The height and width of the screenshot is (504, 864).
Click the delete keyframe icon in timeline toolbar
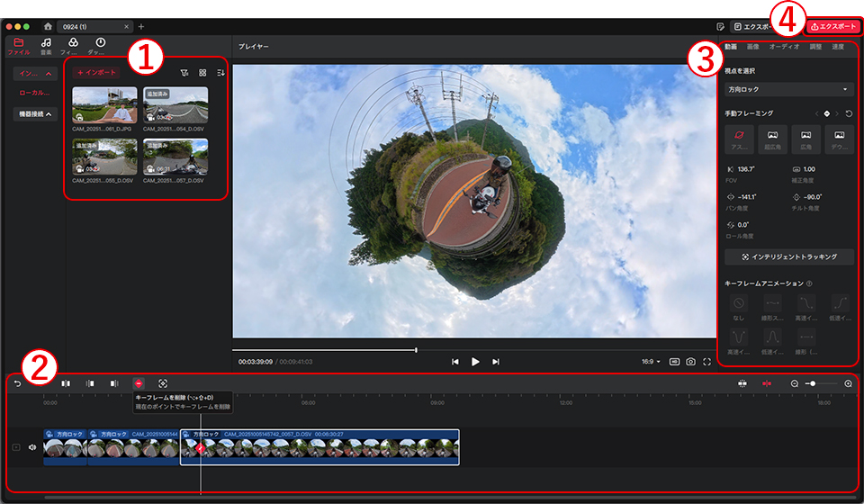(x=139, y=383)
